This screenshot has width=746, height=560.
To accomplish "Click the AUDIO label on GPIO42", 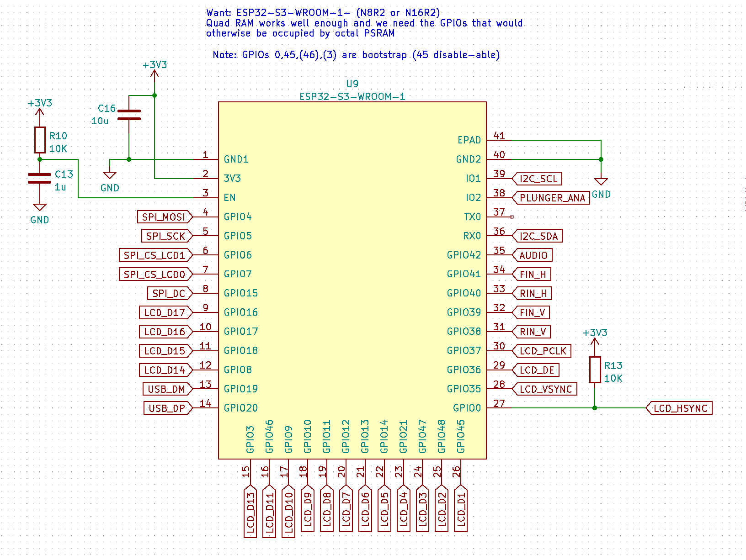I will coord(533,255).
